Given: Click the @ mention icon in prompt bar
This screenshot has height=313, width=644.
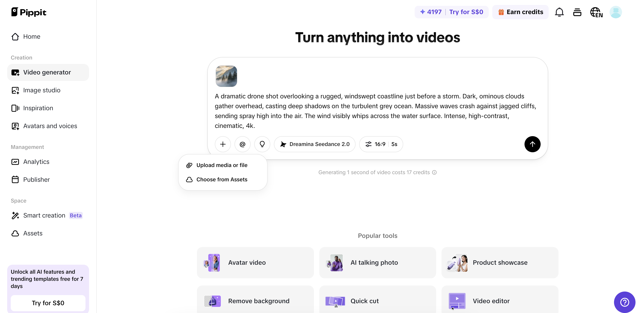Looking at the screenshot, I should tap(242, 144).
